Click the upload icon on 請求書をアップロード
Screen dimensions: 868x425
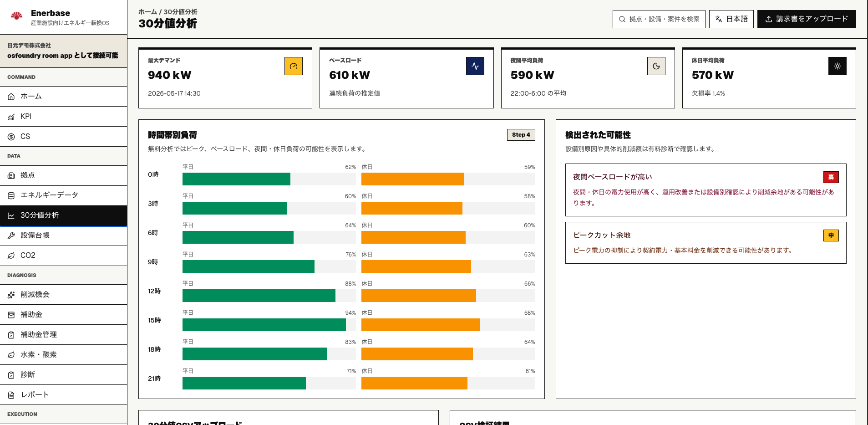(x=769, y=19)
